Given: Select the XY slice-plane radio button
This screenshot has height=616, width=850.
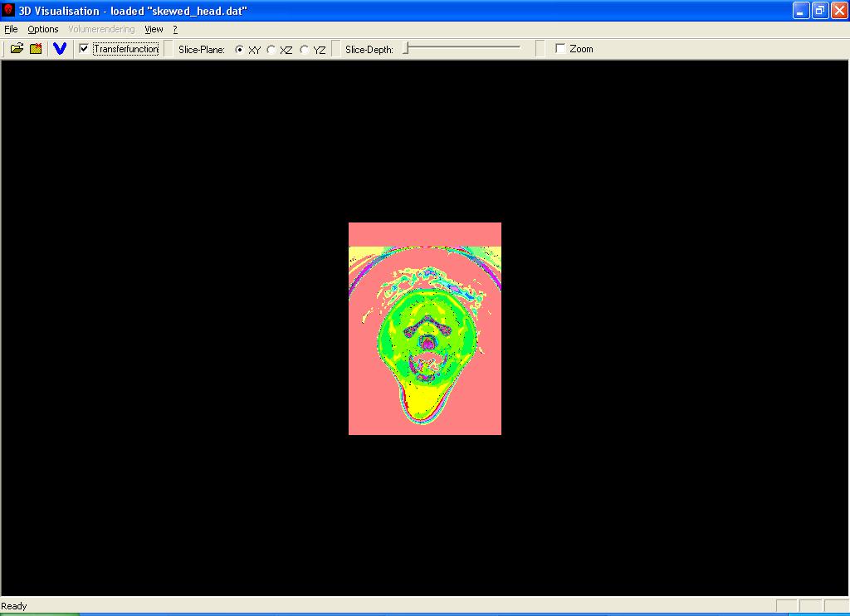Looking at the screenshot, I should (240, 50).
